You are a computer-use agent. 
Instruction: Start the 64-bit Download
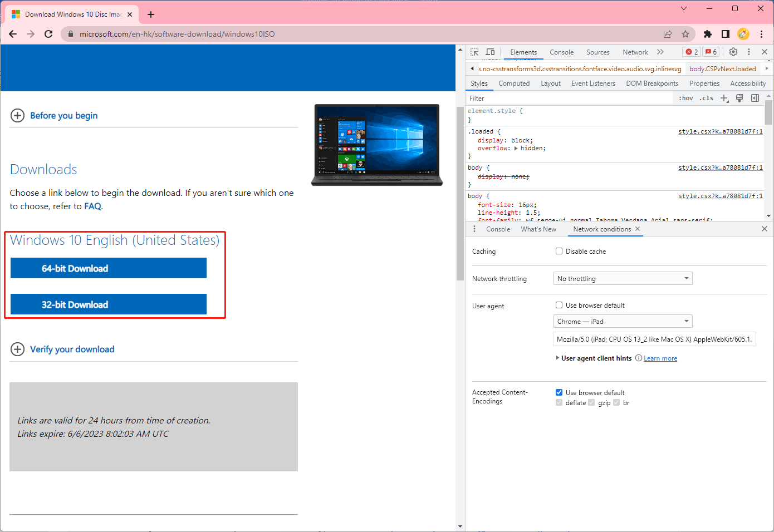click(x=108, y=268)
